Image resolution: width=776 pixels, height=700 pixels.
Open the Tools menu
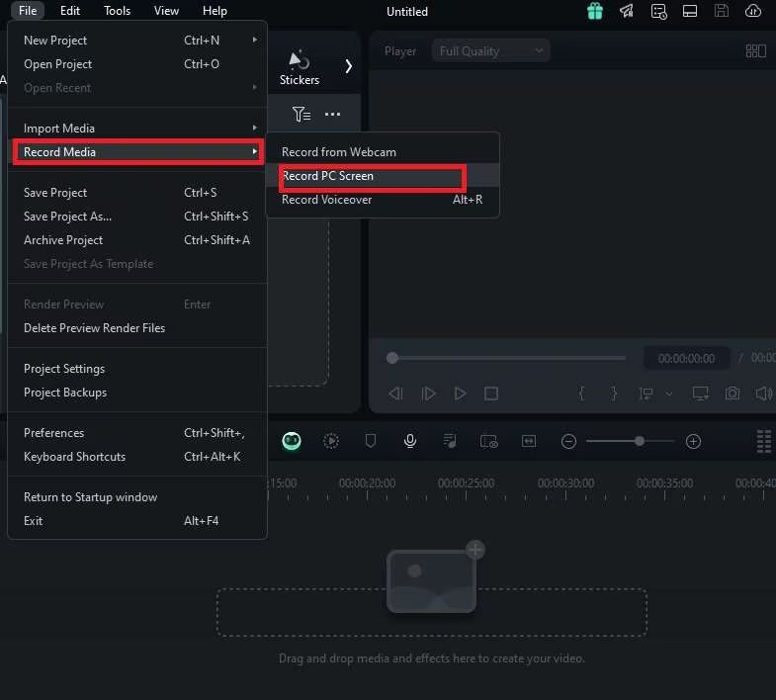117,11
